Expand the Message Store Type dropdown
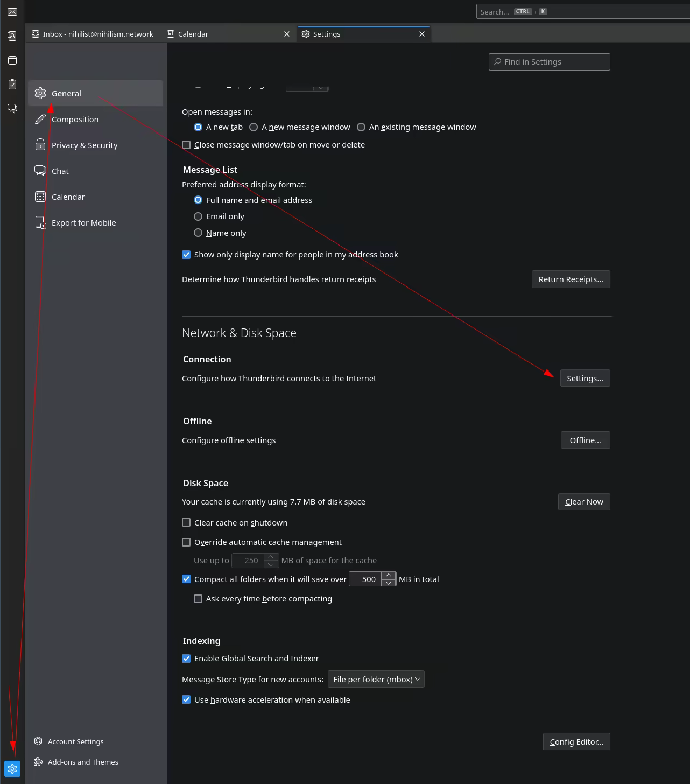 click(x=376, y=680)
